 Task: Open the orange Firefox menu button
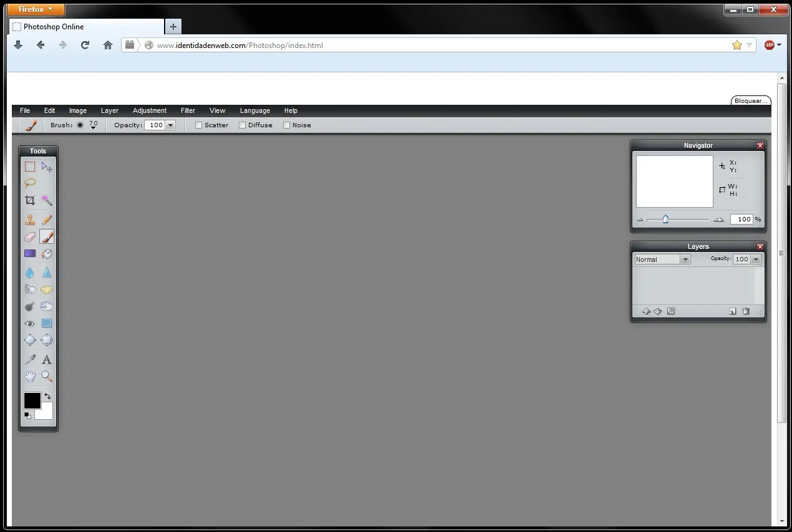point(37,9)
